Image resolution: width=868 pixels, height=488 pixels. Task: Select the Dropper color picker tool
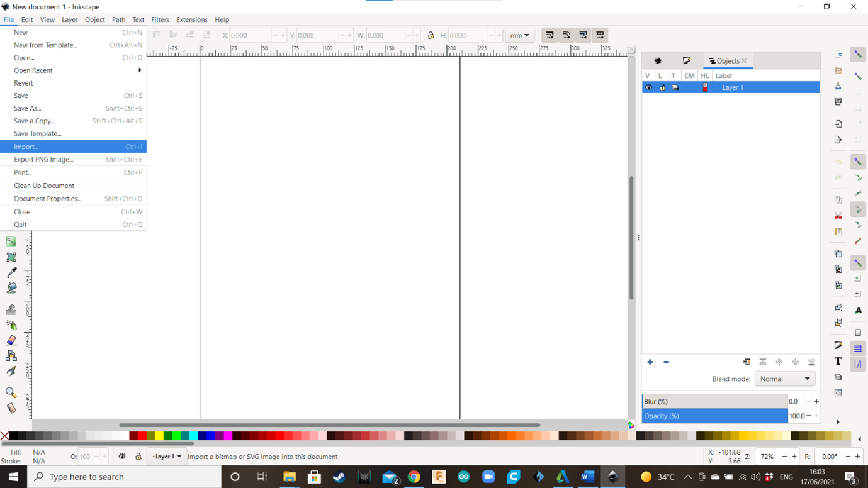tap(11, 272)
